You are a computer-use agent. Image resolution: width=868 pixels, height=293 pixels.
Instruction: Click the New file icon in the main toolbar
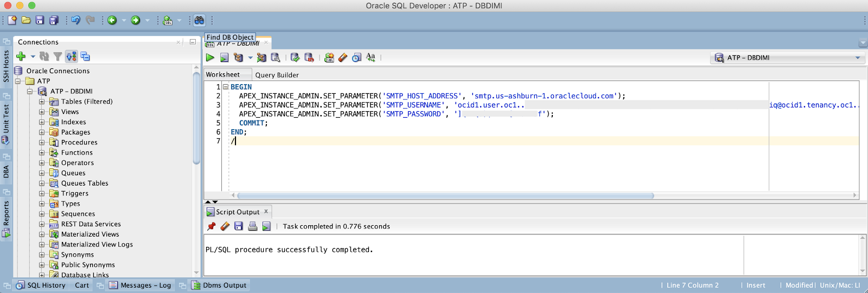[x=12, y=20]
